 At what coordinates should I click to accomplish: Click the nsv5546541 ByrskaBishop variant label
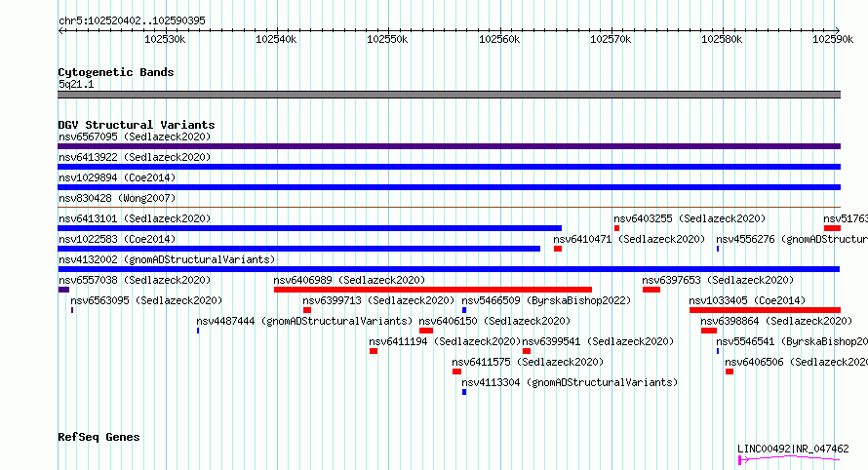coord(792,341)
